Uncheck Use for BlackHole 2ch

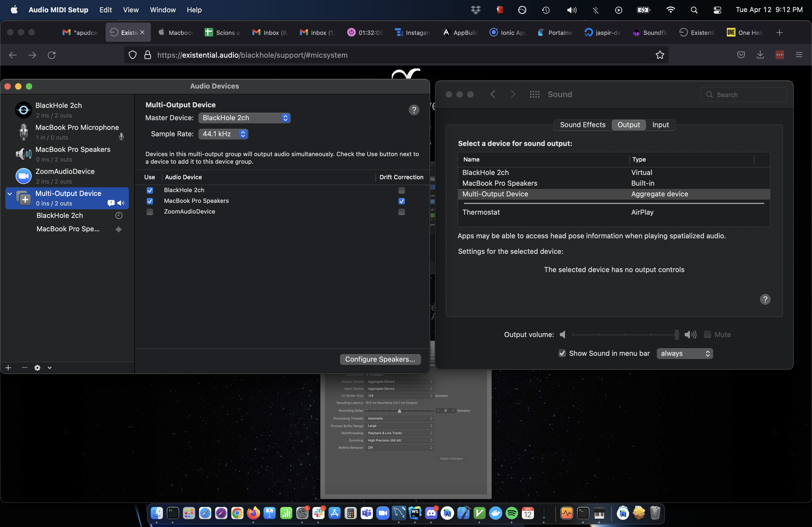pyautogui.click(x=150, y=190)
